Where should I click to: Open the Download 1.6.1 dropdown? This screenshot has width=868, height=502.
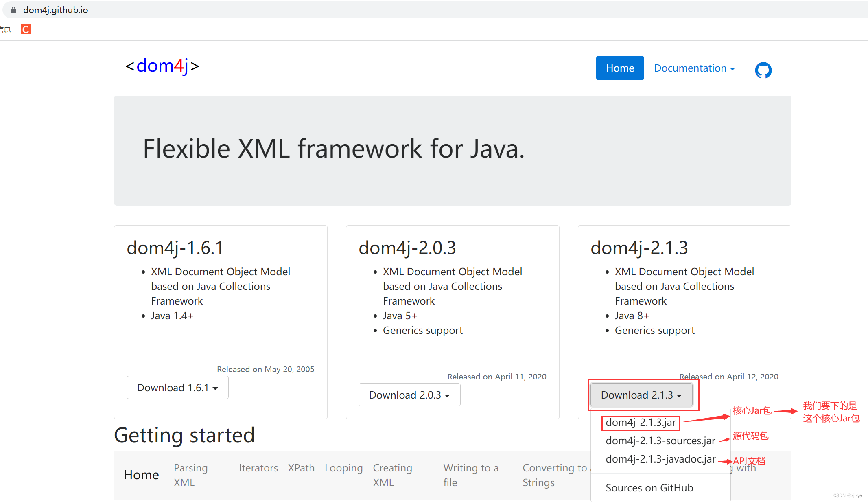[x=177, y=387]
